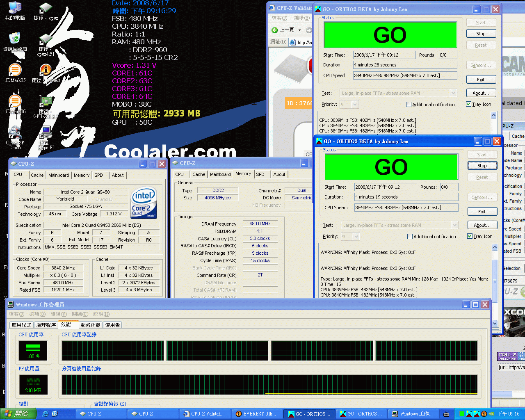The height and width of the screenshot is (420, 525).
Task: Select the 3DMark06 desktop icon
Action: coord(15,104)
